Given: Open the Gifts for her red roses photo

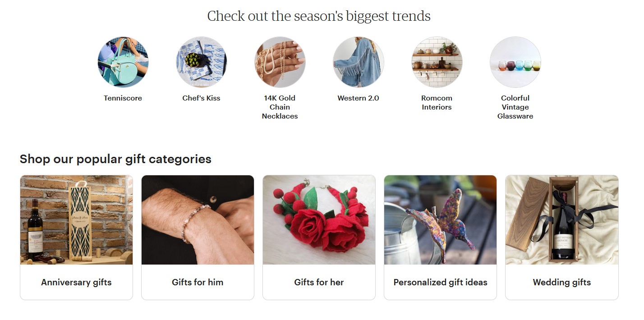Looking at the screenshot, I should (x=319, y=220).
